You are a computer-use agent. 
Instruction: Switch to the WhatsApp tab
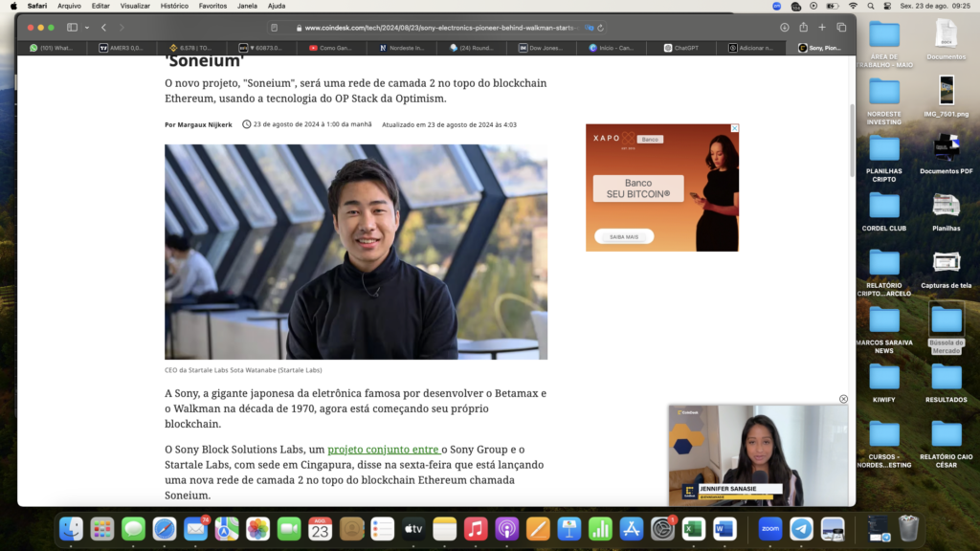tap(52, 48)
